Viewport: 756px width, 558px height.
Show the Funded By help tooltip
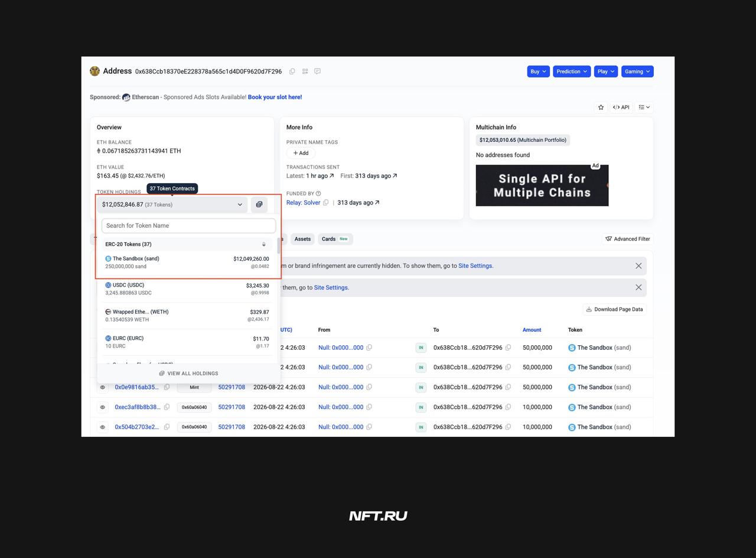[318, 193]
